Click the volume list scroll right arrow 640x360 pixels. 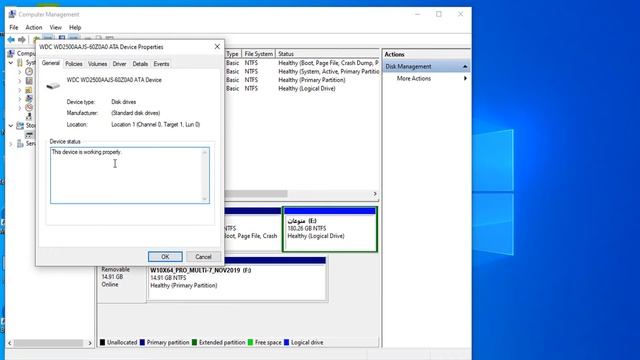[375, 194]
